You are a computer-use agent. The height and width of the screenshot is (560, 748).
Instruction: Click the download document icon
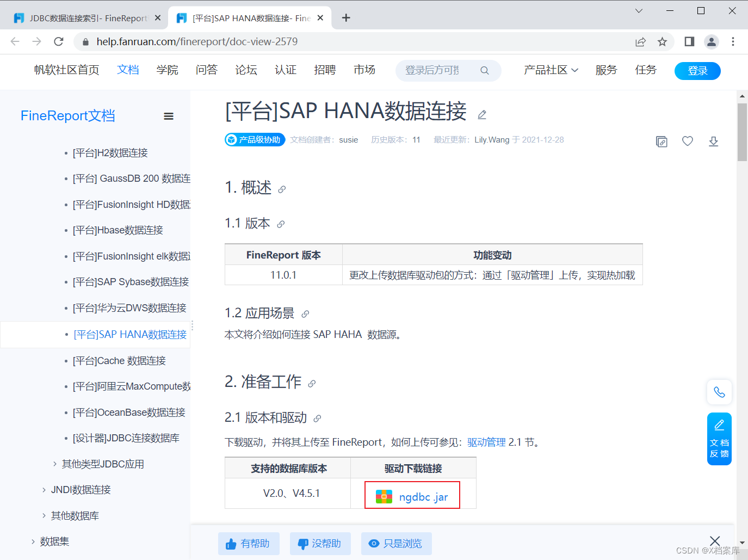(x=714, y=141)
